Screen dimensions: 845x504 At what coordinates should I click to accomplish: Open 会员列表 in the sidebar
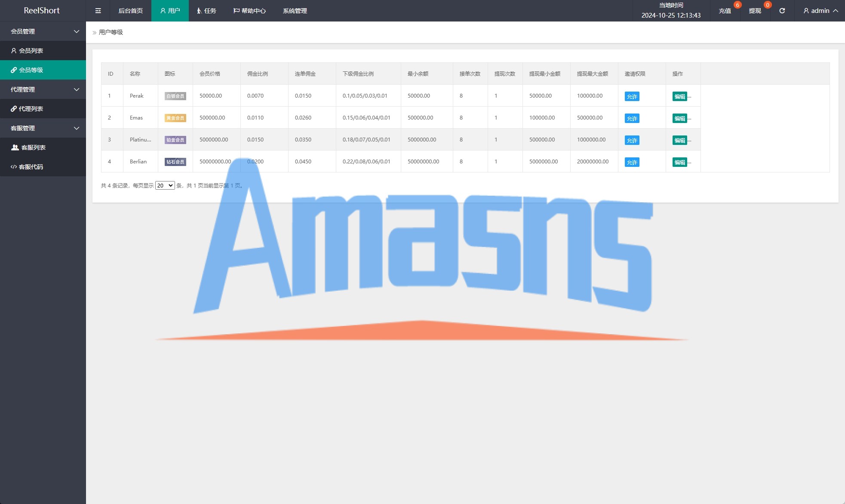pyautogui.click(x=43, y=51)
